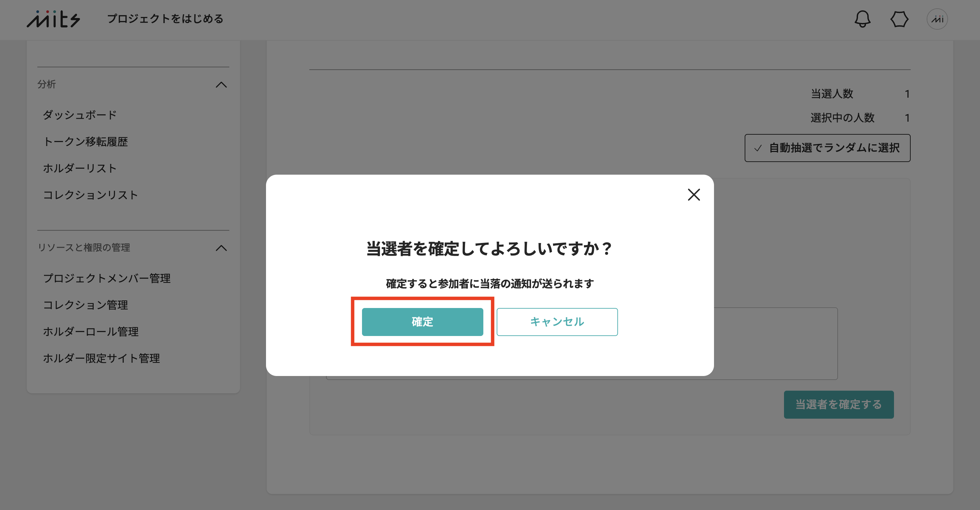This screenshot has height=510, width=980.
Task: Open プロジェクトメンバー管理 page
Action: click(x=107, y=278)
